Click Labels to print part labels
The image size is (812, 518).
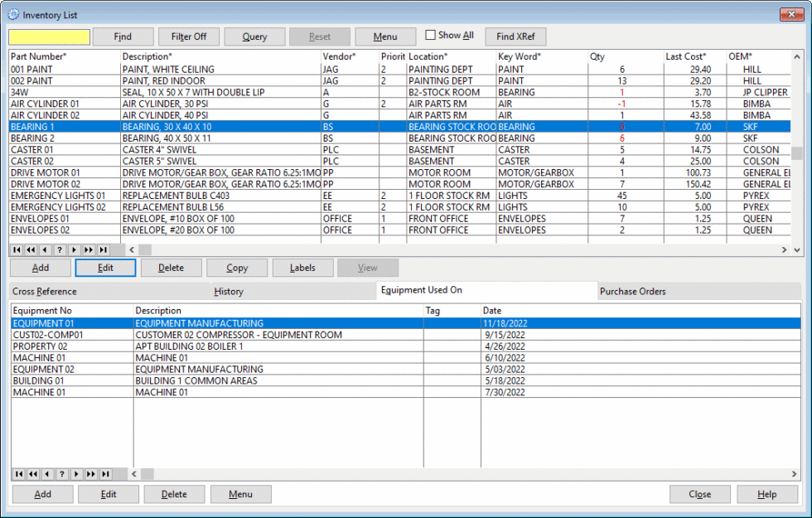302,267
